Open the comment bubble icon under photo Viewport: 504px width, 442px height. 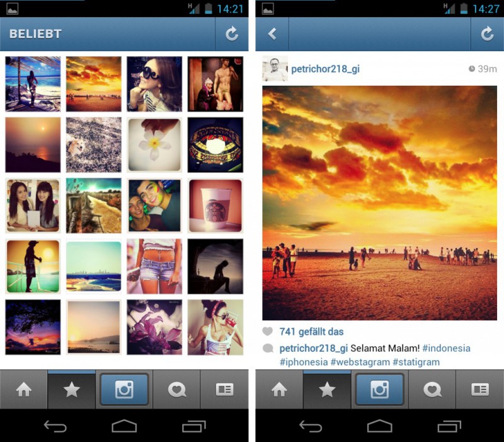point(268,348)
